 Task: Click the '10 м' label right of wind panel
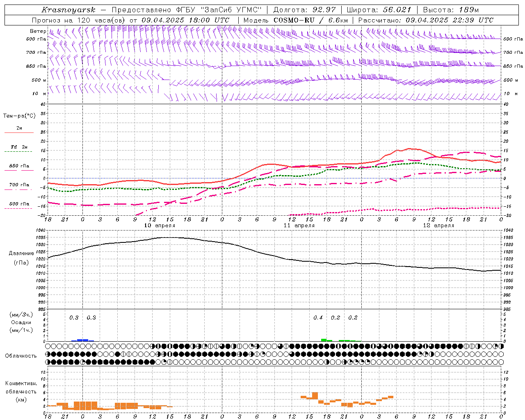point(511,94)
